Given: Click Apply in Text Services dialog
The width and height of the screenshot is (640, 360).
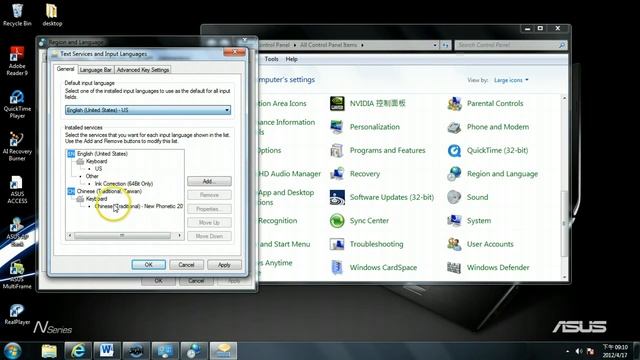Looking at the screenshot, I should tap(224, 265).
